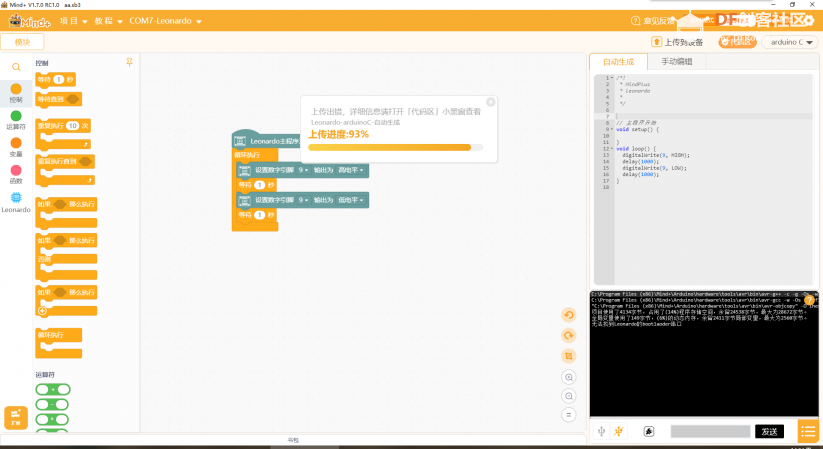Click the bootloader error line in console

pyautogui.click(x=636, y=324)
